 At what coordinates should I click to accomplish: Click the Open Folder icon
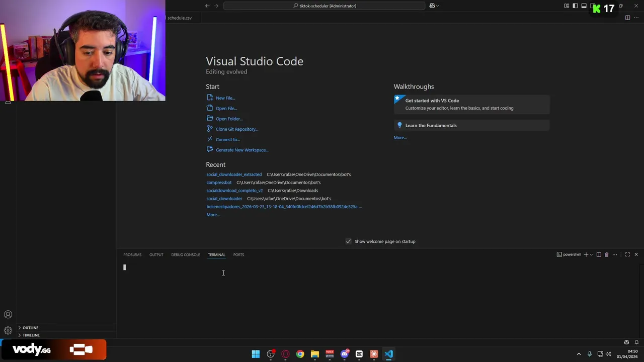(x=210, y=118)
